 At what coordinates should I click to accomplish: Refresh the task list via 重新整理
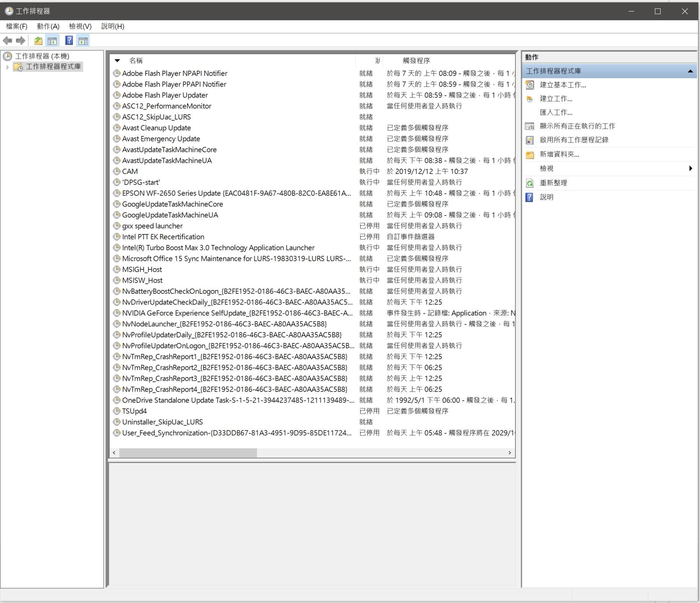tap(553, 183)
